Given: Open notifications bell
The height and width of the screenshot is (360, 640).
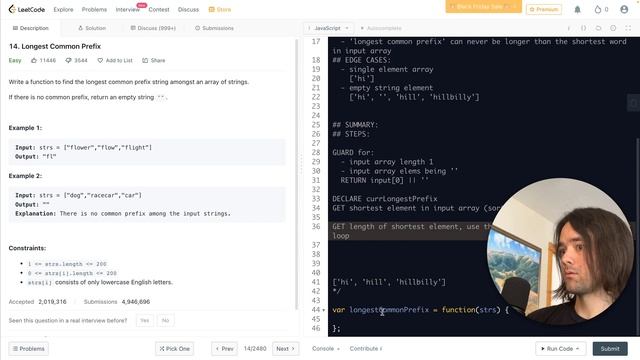Looking at the screenshot, I should [x=577, y=9].
